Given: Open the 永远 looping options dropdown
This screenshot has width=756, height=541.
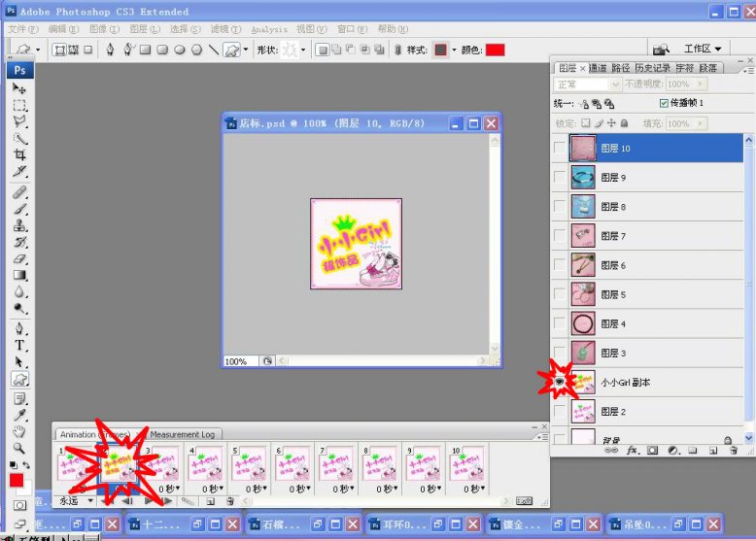Looking at the screenshot, I should [76, 501].
